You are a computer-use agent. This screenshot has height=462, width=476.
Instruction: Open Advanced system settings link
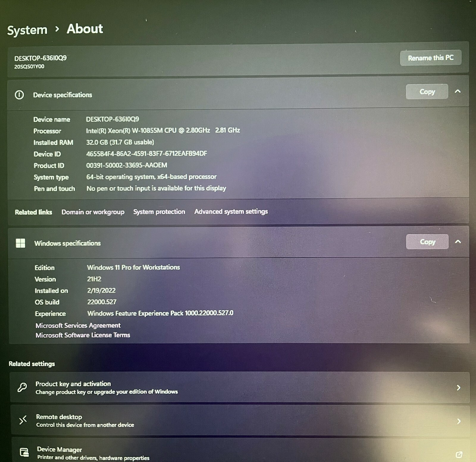(x=231, y=211)
